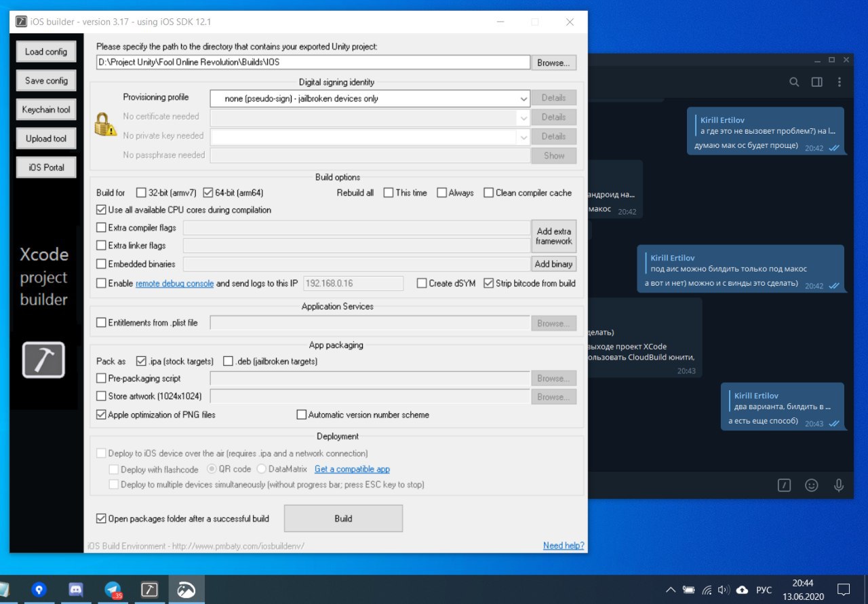Click the volume speaker tray icon
Screen dimensions: 868x604
point(724,590)
